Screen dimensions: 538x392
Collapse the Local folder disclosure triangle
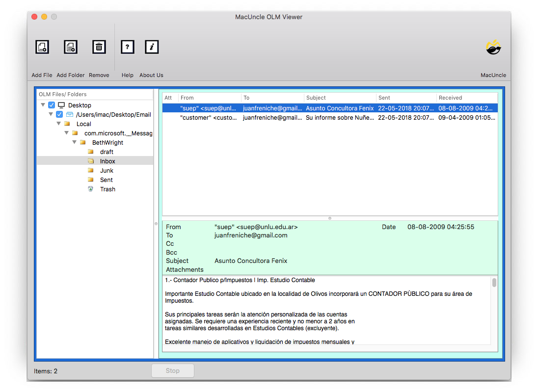pyautogui.click(x=59, y=124)
